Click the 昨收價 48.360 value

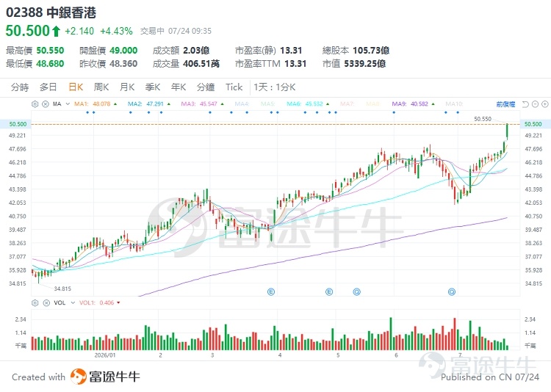tap(123, 64)
